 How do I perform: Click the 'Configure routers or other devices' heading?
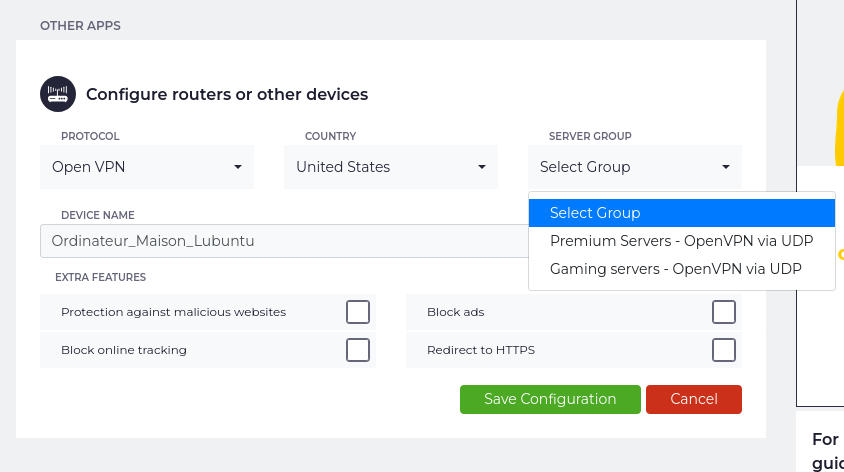[227, 95]
